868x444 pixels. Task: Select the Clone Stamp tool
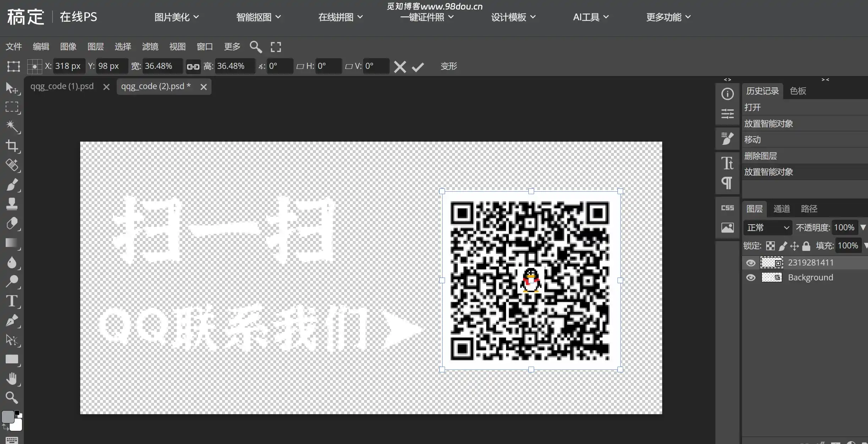pyautogui.click(x=12, y=204)
